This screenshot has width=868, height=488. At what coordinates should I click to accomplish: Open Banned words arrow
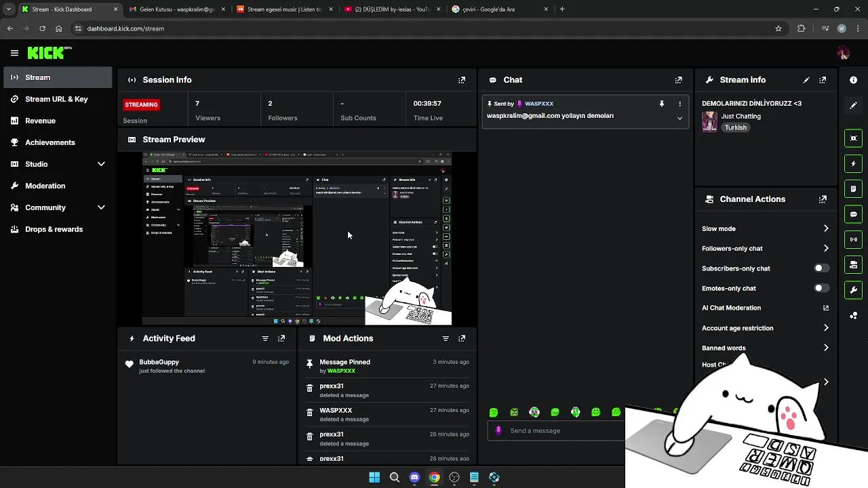[x=825, y=348]
